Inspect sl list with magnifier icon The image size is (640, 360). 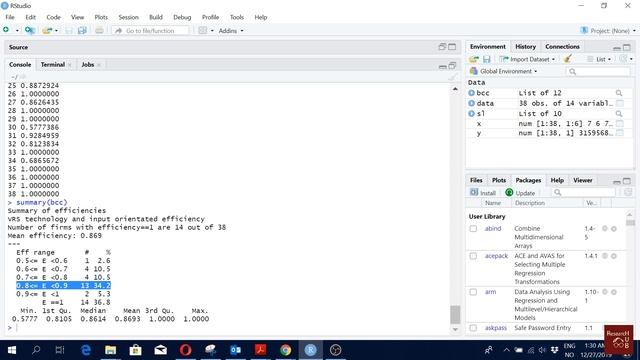(x=619, y=114)
